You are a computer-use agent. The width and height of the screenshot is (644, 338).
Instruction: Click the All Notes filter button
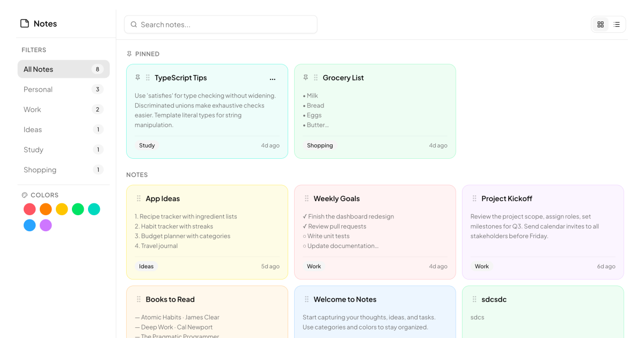pyautogui.click(x=63, y=69)
